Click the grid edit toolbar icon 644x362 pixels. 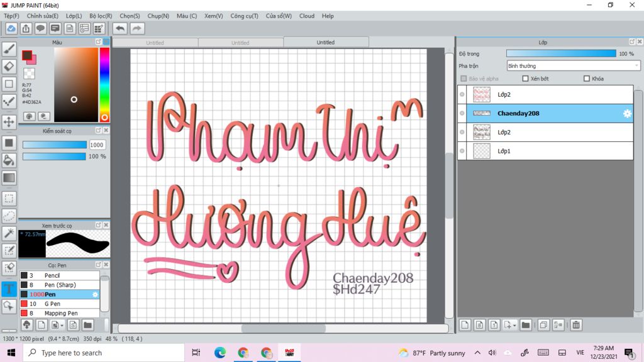[x=99, y=28]
